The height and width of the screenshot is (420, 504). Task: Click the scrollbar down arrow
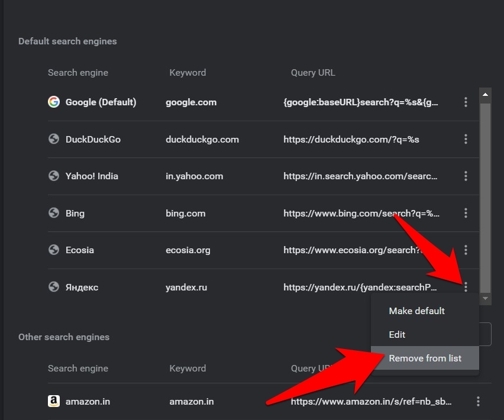(x=485, y=299)
